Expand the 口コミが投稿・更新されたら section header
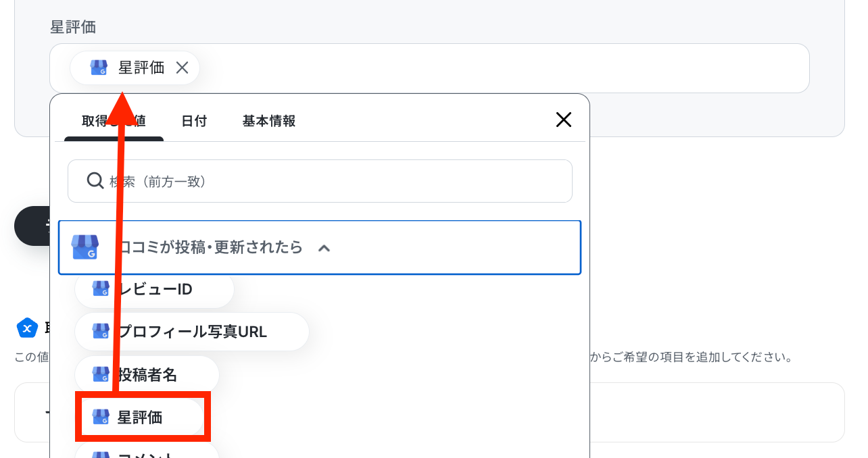Viewport: 868px width, 458px height. (x=320, y=247)
